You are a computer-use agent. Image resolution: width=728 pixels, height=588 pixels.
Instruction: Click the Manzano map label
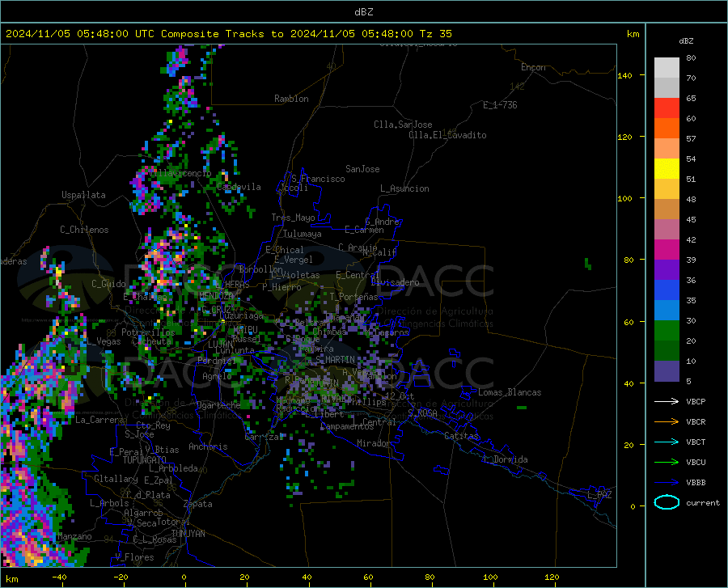74,536
